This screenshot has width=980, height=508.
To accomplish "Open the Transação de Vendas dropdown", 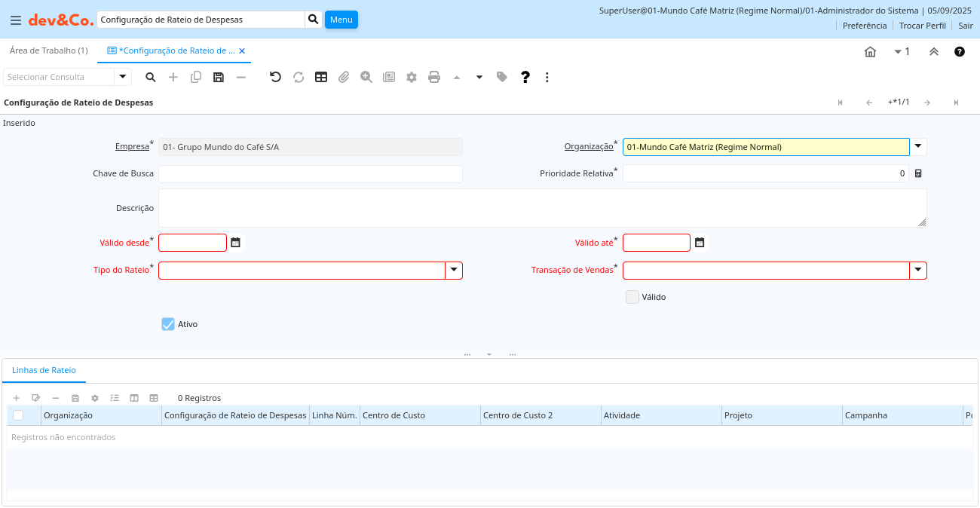I will [918, 271].
